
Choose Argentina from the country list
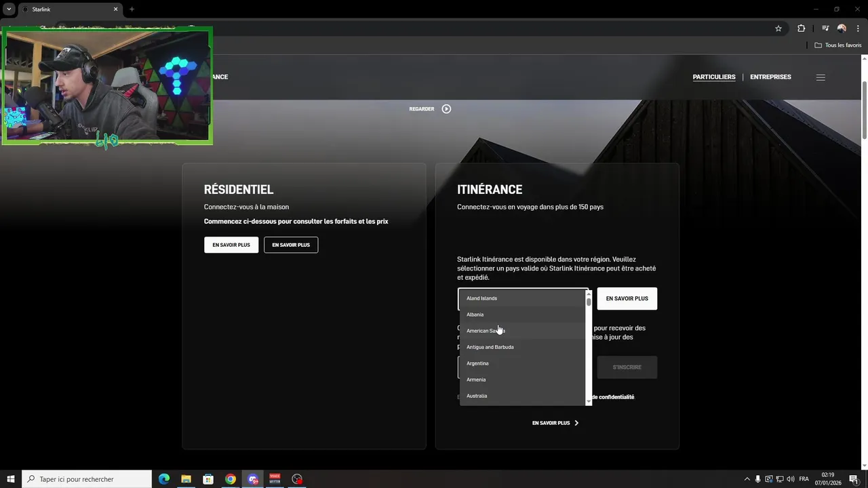tap(522, 363)
